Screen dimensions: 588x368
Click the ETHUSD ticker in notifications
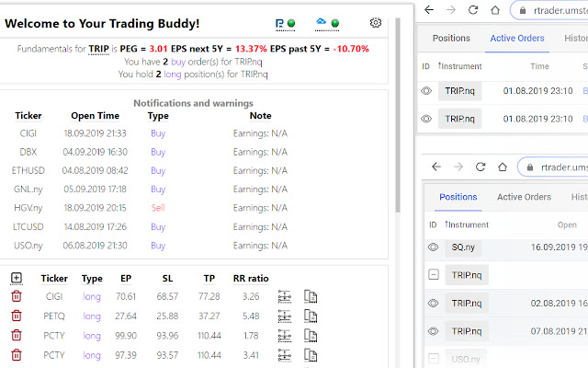pos(28,171)
